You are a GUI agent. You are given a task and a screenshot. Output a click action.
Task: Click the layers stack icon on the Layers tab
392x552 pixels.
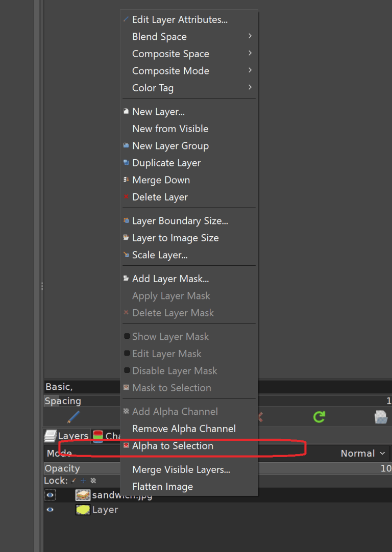50,436
